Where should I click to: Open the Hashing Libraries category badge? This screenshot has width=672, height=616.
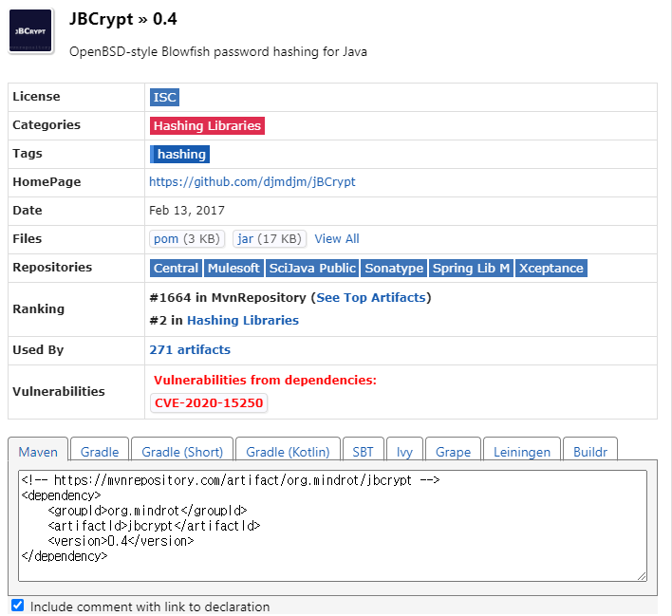pyautogui.click(x=207, y=125)
